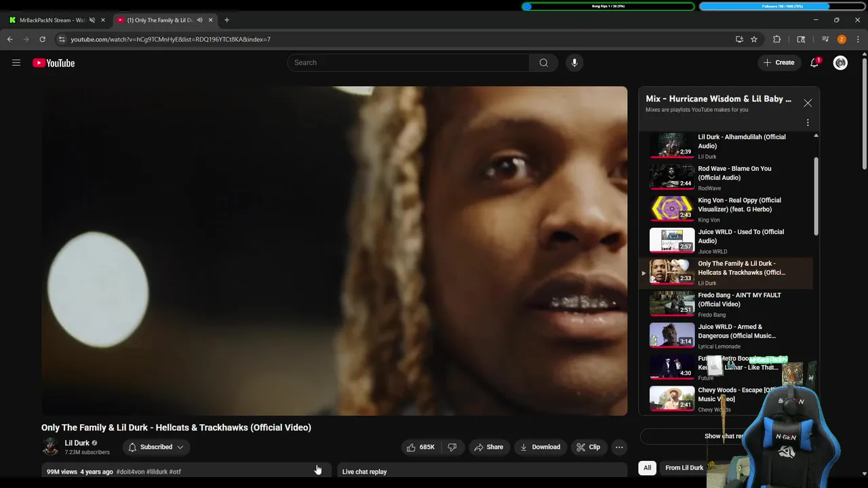Mute the YouTube tab audio icon
868x488 pixels.
point(199,20)
